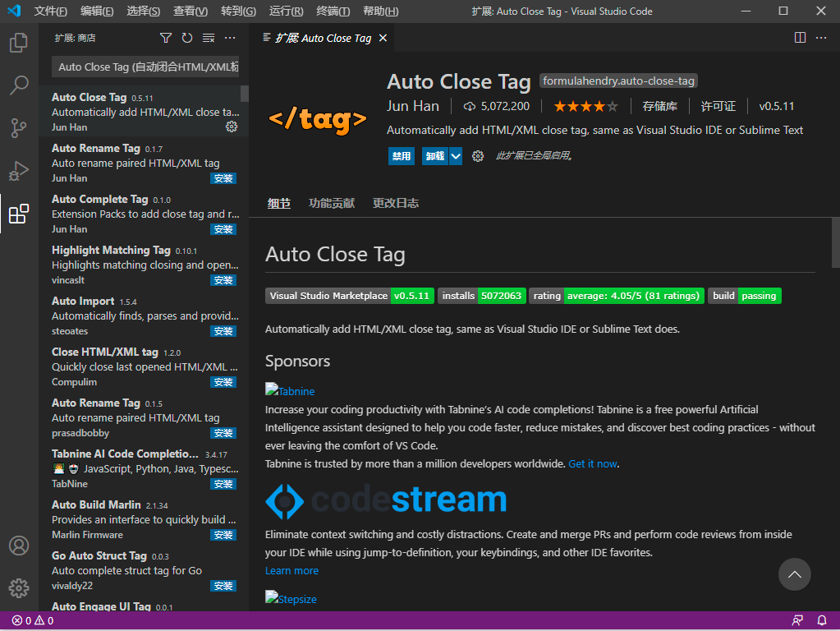840x631 pixels.
Task: Open the 查看(V) menu
Action: [190, 12]
